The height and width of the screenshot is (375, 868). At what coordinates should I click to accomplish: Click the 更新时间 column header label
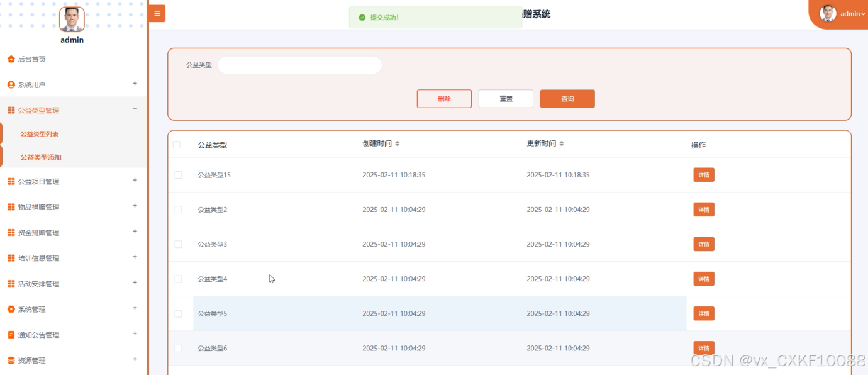coord(542,143)
